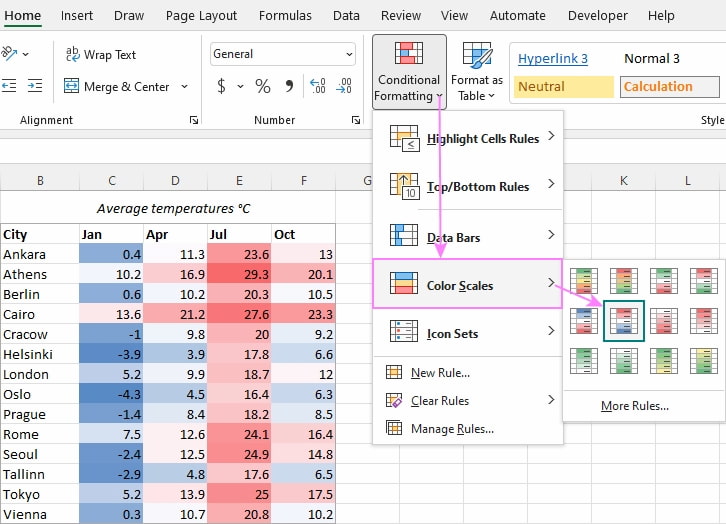Viewport: 726px width, 524px height.
Task: Click Increase Indent icon
Action: 35,86
